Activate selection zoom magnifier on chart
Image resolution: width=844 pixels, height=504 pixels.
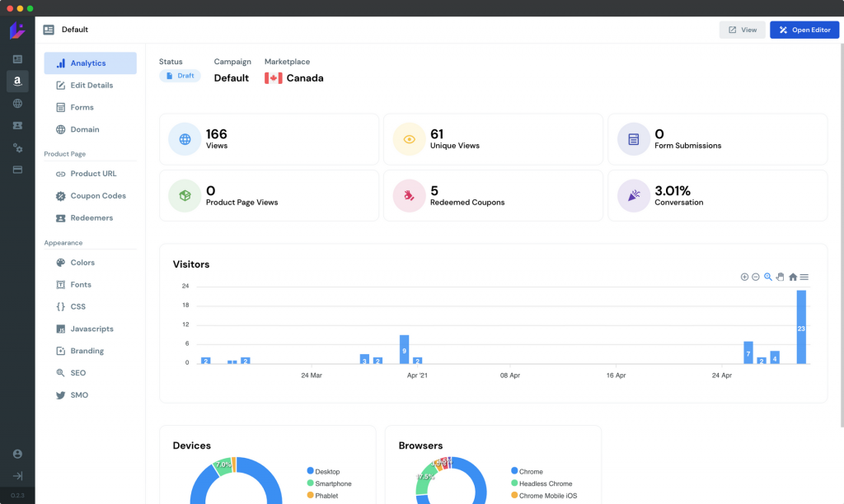click(768, 277)
